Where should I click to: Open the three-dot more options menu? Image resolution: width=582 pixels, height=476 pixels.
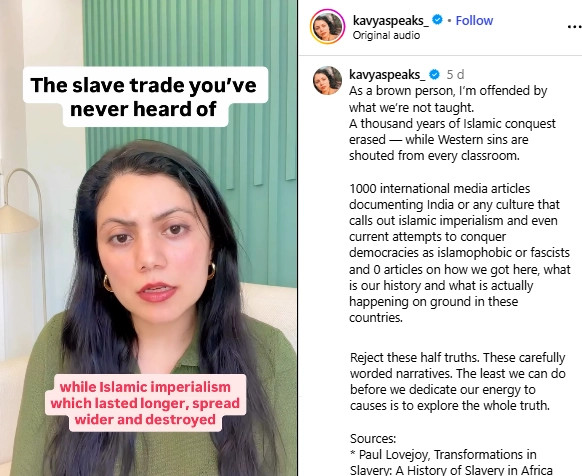tap(575, 26)
